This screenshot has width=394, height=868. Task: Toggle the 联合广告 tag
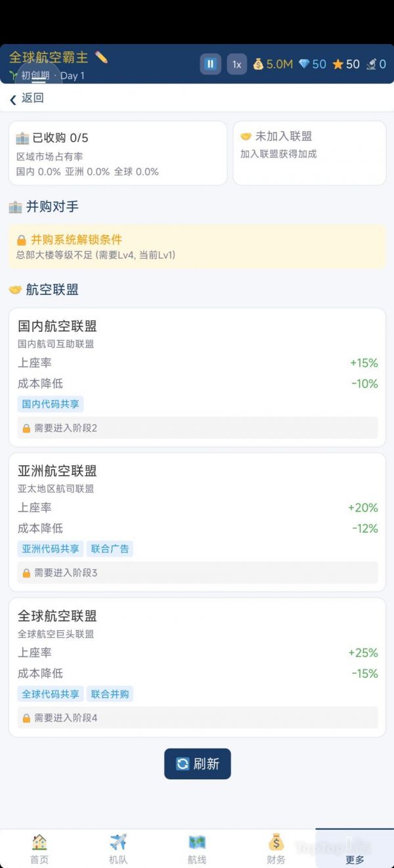coord(110,548)
